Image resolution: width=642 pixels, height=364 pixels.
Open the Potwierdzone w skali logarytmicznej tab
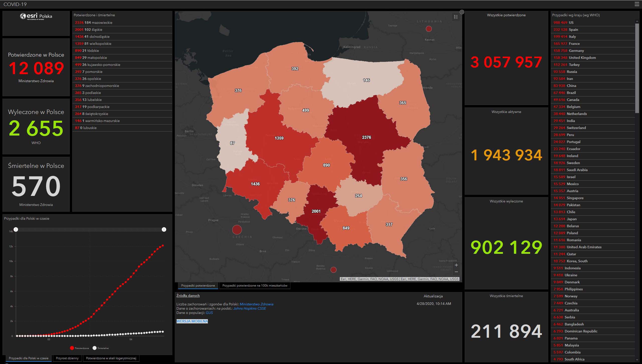click(111, 358)
